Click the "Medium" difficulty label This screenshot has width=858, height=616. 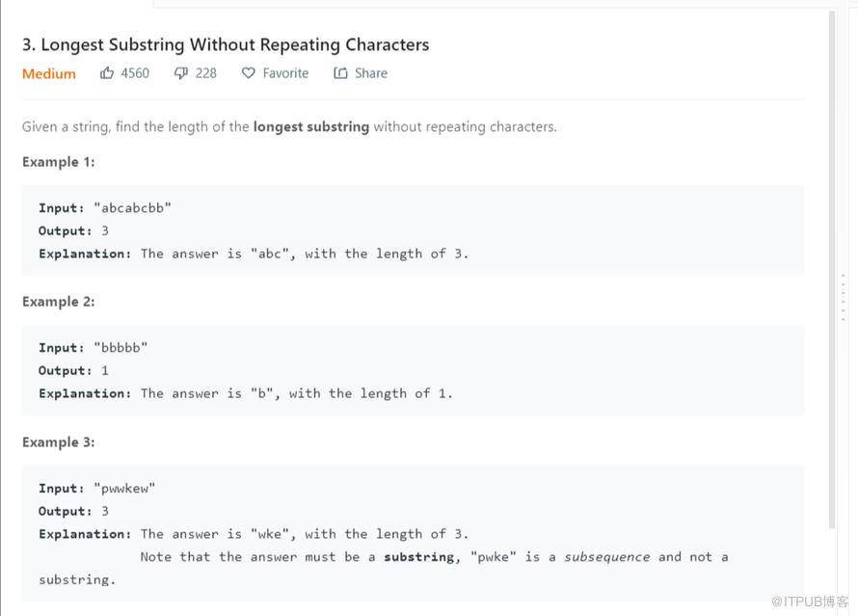pos(49,73)
